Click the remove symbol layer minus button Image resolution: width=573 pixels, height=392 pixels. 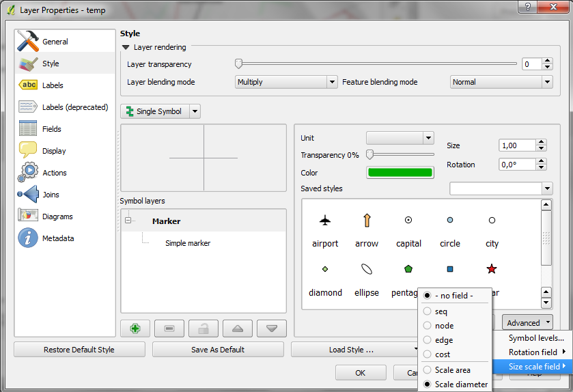(169, 328)
